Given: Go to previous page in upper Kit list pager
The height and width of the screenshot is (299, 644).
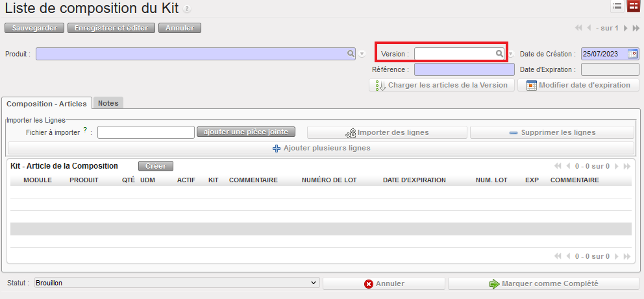Looking at the screenshot, I should coord(568,166).
